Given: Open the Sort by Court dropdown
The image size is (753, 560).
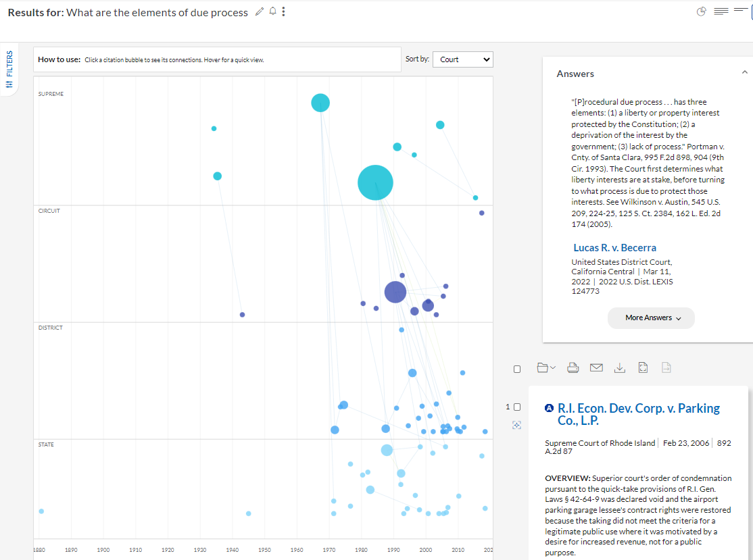Looking at the screenshot, I should click(x=462, y=59).
